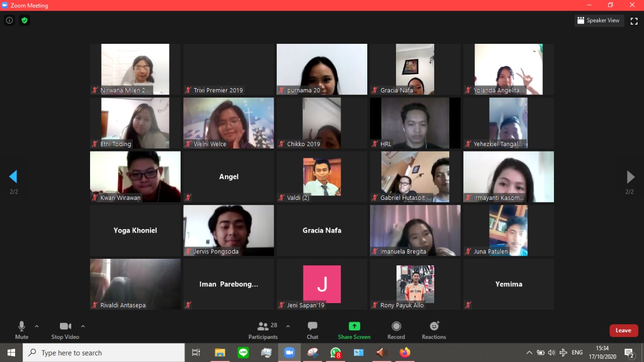Select purnama 20 video tile

pyautogui.click(x=322, y=69)
